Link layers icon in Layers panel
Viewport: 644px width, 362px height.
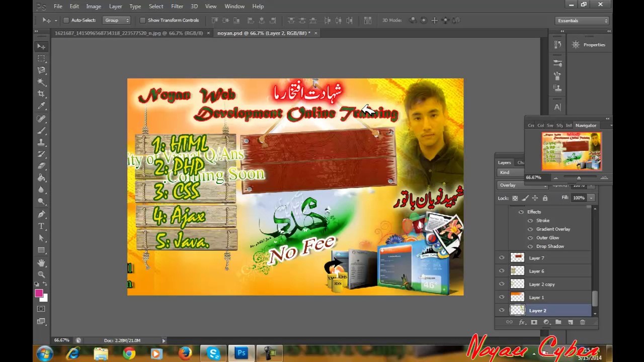(509, 322)
